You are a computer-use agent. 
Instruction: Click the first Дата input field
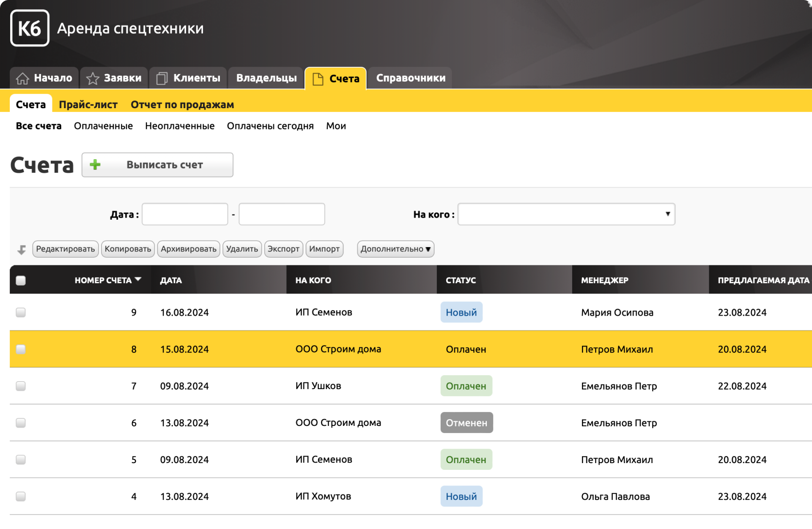click(x=185, y=214)
